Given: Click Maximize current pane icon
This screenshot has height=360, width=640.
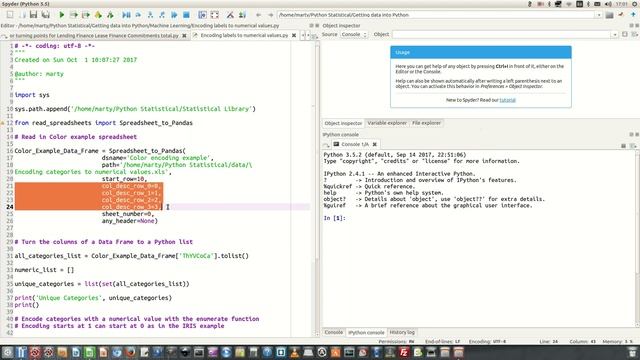Looking at the screenshot, I should pos(202,15).
